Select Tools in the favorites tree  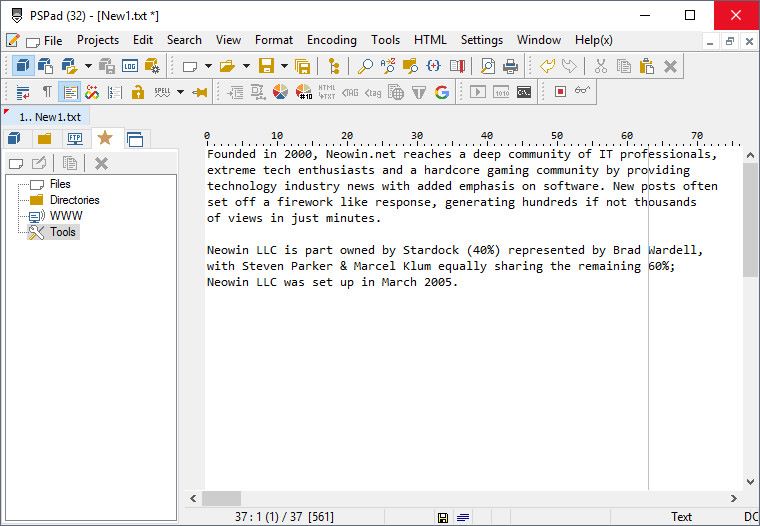pyautogui.click(x=63, y=232)
